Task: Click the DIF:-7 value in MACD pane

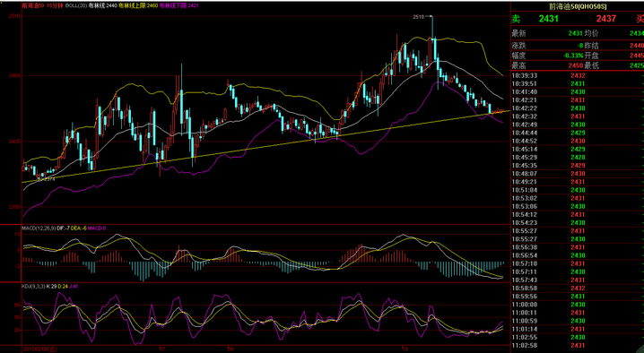Action: point(64,228)
